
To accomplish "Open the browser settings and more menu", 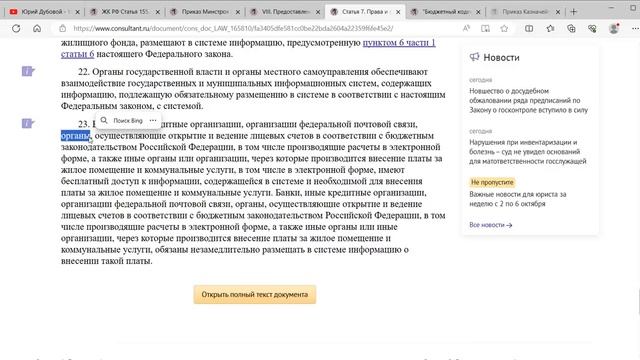I will pos(635,29).
